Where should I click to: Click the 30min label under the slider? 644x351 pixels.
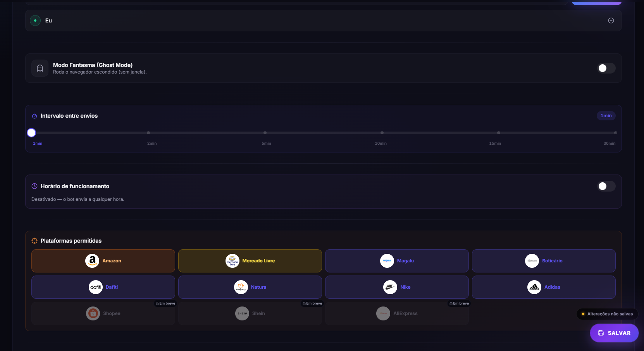pyautogui.click(x=609, y=143)
